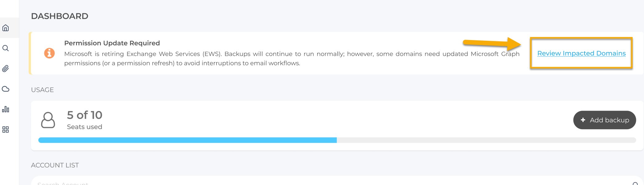This screenshot has width=644, height=185.
Task: Click the Search magnifier sidebar icon
Action: (6, 48)
